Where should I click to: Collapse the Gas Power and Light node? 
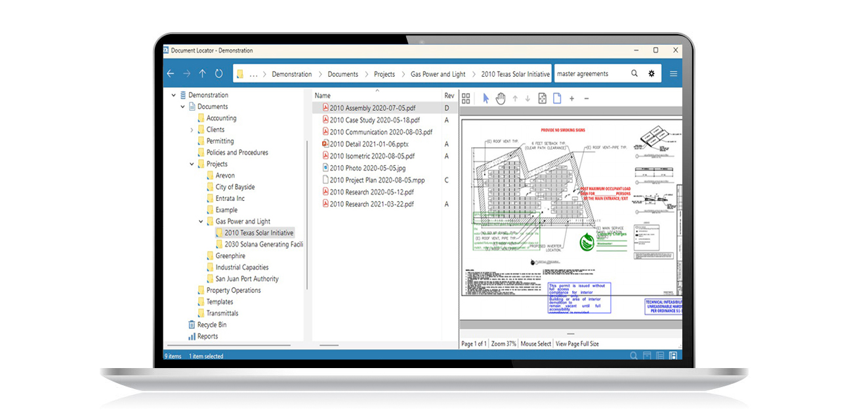201,221
